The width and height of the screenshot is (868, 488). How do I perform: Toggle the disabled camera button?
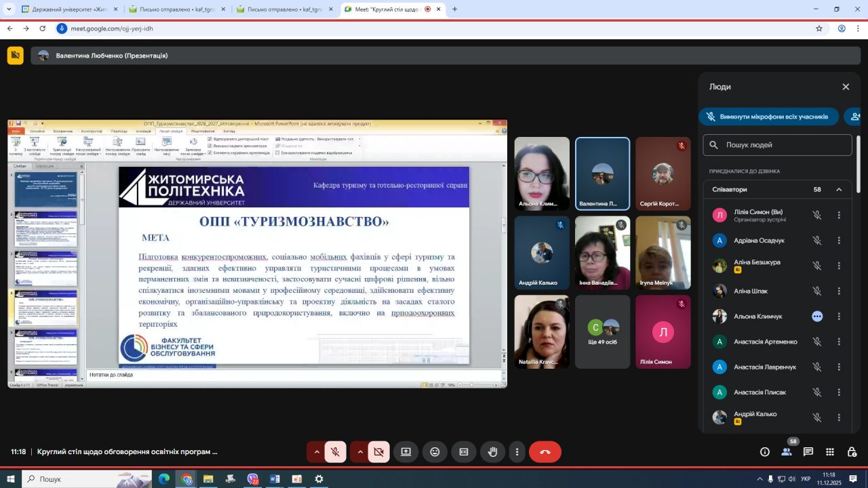[x=378, y=452]
